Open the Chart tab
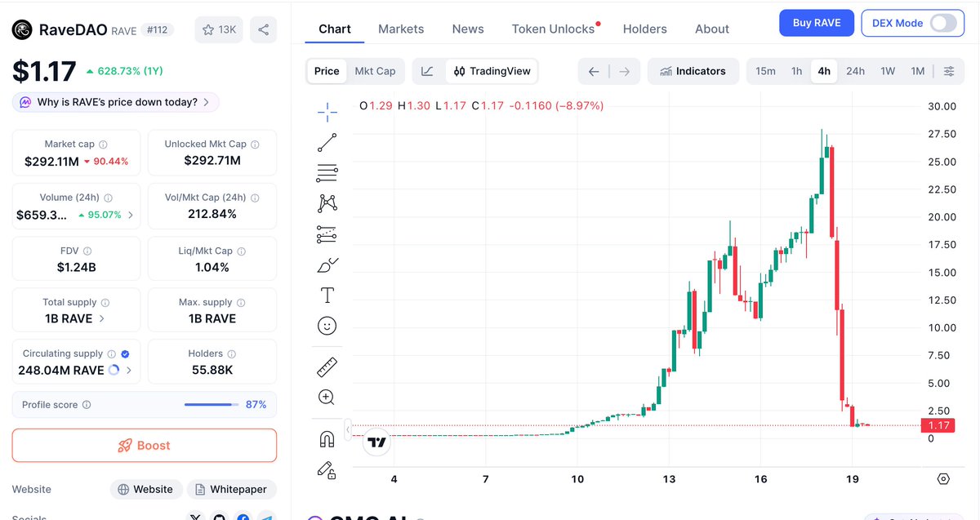980x520 pixels. (335, 29)
